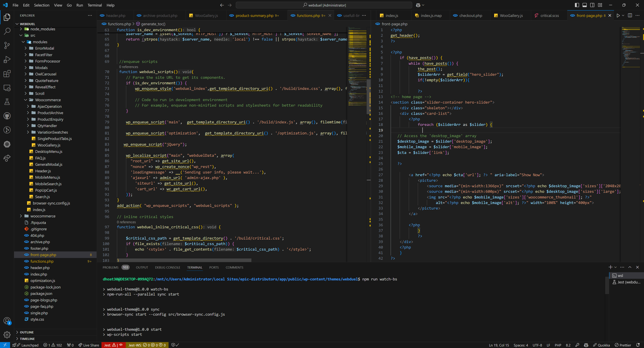Open the product-summary.php tab
Screen dimensions: 644x348
(x=254, y=15)
